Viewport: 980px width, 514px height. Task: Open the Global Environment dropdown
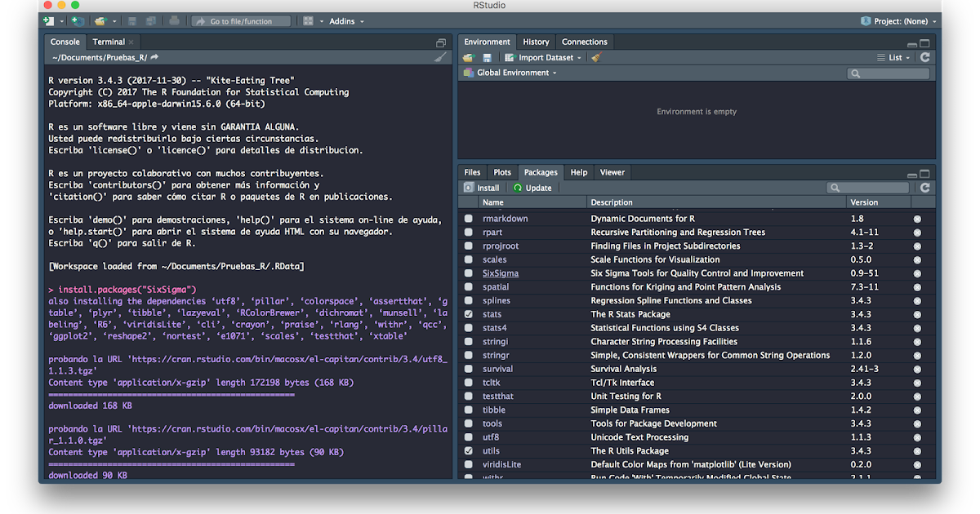[x=514, y=73]
